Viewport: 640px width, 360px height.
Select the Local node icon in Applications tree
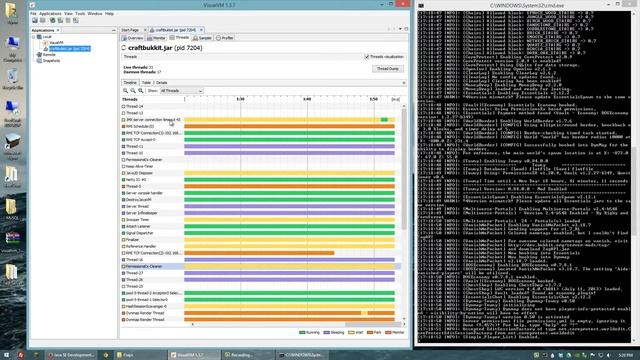coord(39,37)
